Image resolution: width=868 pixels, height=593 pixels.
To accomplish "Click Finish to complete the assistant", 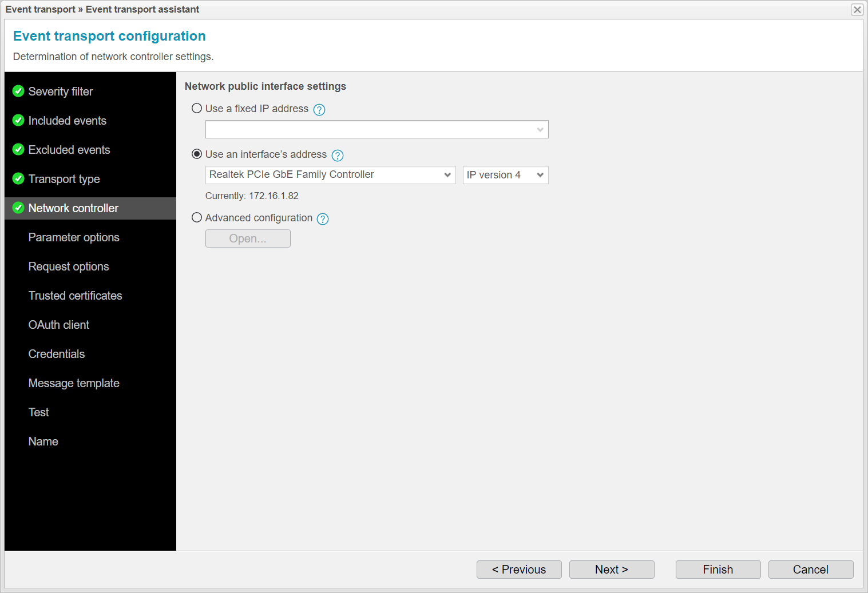I will click(x=718, y=569).
